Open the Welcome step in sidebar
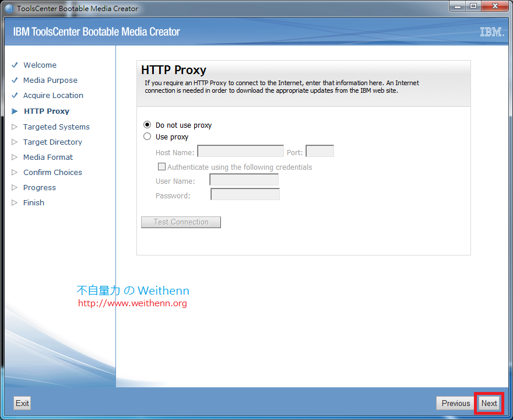The height and width of the screenshot is (420, 513). (x=40, y=65)
